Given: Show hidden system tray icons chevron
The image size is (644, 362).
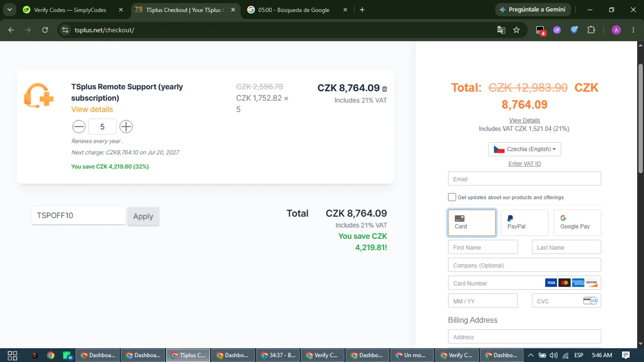Looking at the screenshot, I should [x=531, y=355].
